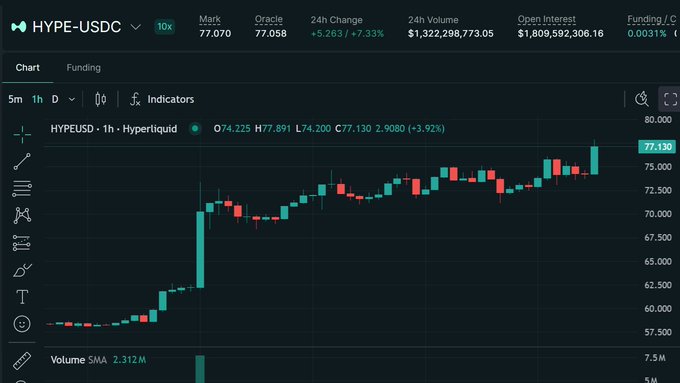Image resolution: width=680 pixels, height=383 pixels.
Task: Click the Funding / C label
Action: (x=651, y=19)
